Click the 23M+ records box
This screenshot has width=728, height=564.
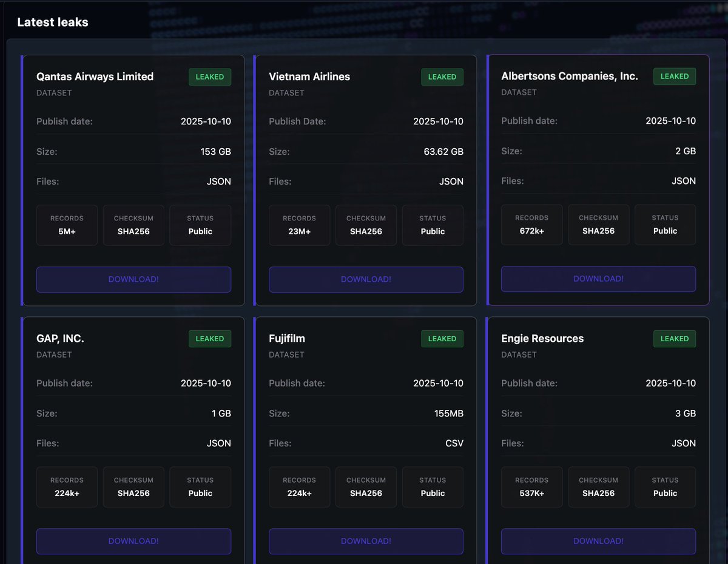click(299, 225)
